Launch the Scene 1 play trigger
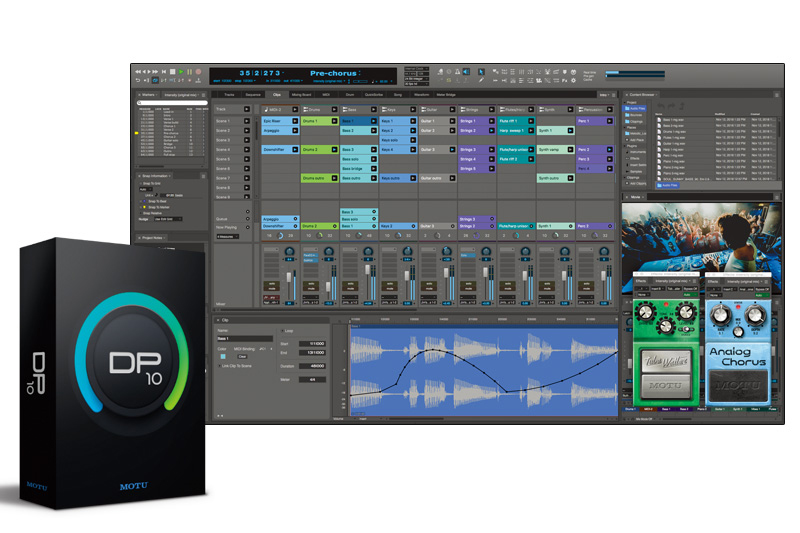Screen dimensions: 800x533 (246, 121)
